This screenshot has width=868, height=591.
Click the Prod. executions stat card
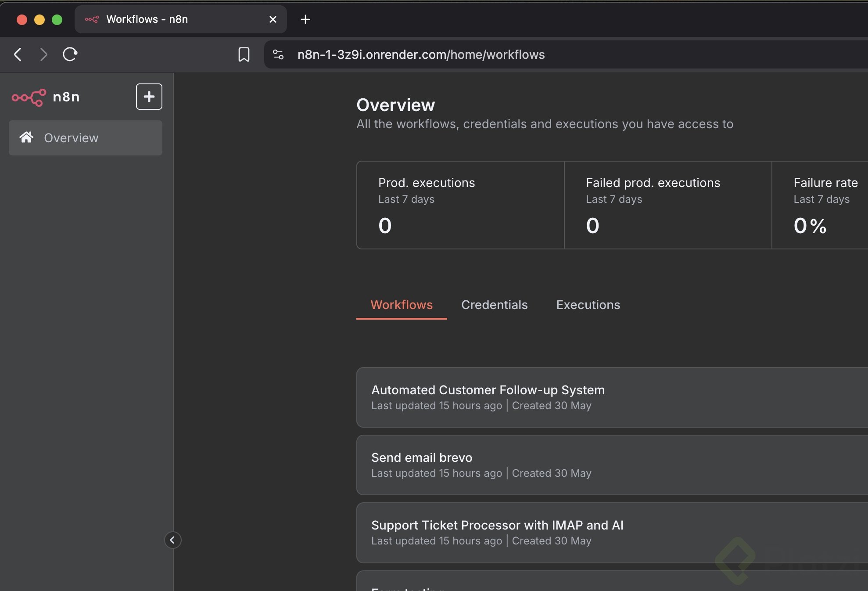[460, 205]
